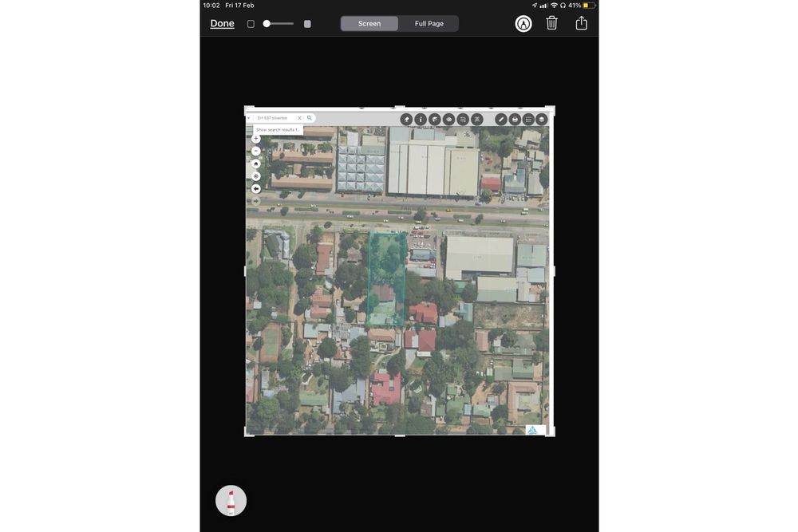Switch to the Full Page tab

[429, 24]
